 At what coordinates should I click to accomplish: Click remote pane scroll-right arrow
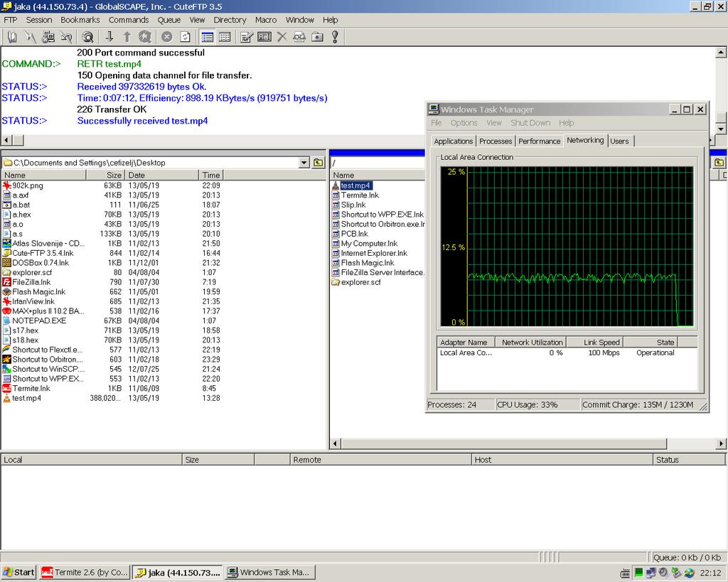(721, 443)
